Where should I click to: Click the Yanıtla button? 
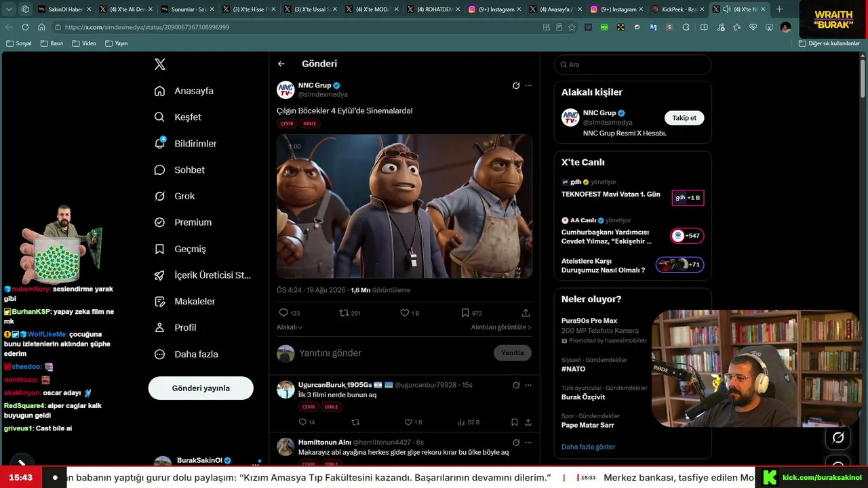(x=513, y=353)
